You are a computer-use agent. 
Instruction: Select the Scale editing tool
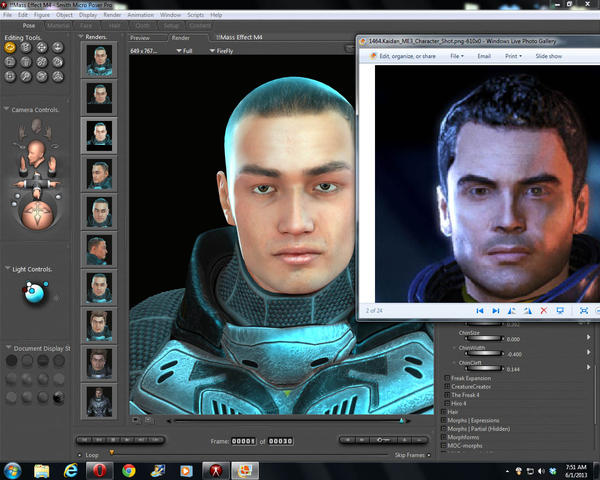[x=10, y=62]
